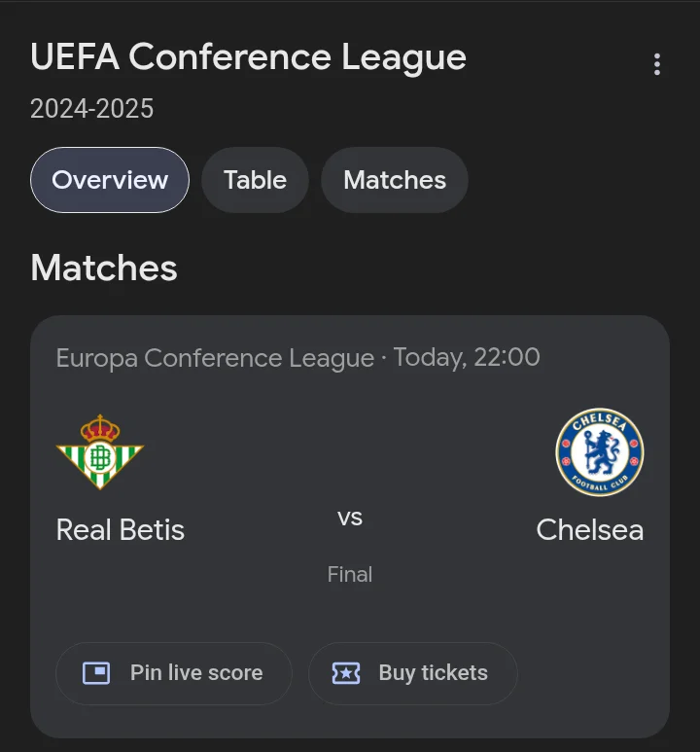700x752 pixels.
Task: Open the Matches tab
Action: tap(395, 180)
